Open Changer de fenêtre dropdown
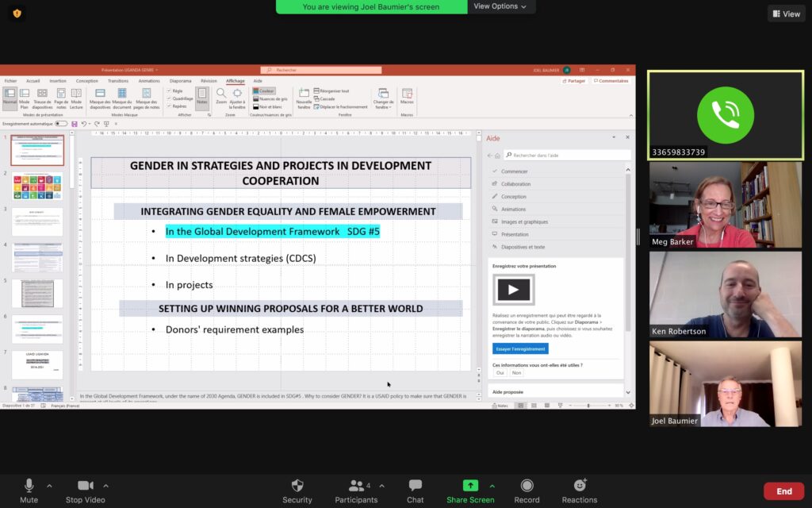 pyautogui.click(x=383, y=98)
